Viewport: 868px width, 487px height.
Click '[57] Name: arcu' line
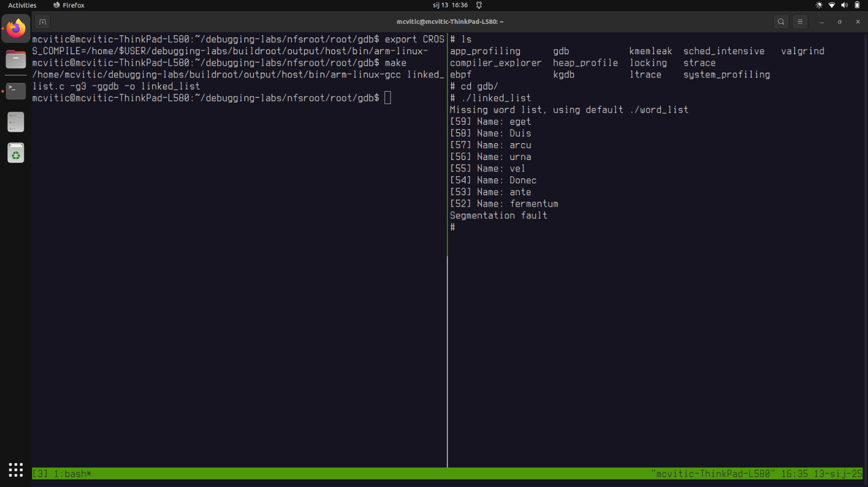pyautogui.click(x=490, y=145)
